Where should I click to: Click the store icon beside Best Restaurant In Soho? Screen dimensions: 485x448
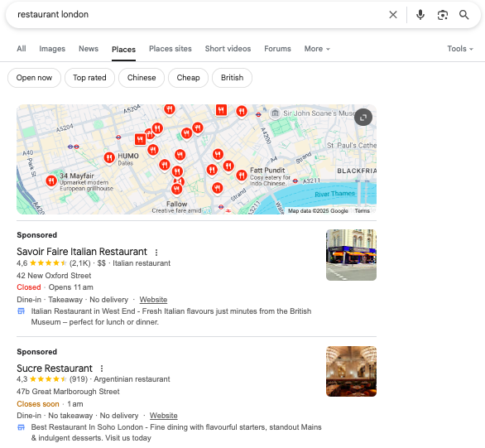coord(21,427)
